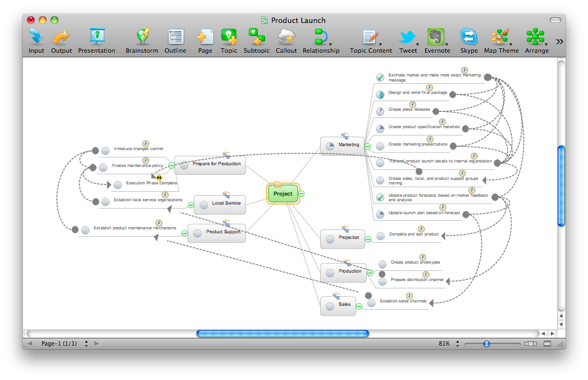The width and height of the screenshot is (588, 380).
Task: Share the map through Skype
Action: (469, 41)
